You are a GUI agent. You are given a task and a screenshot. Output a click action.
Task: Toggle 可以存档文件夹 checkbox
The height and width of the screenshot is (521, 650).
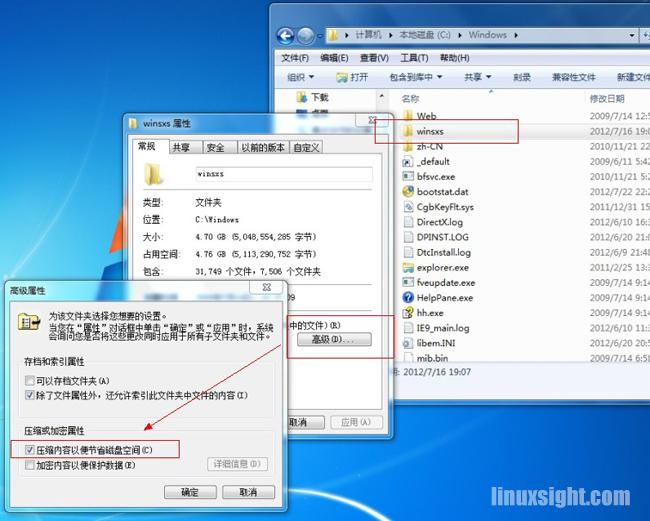pyautogui.click(x=29, y=380)
